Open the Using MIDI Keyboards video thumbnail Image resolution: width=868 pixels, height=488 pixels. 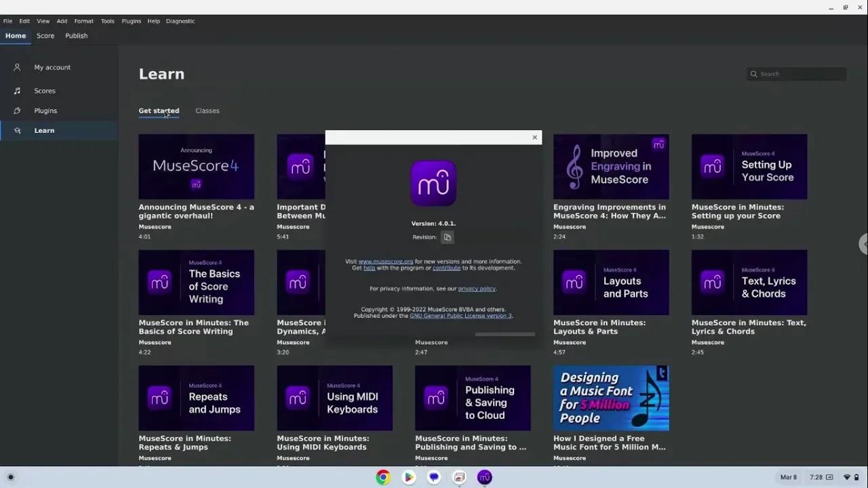tap(334, 398)
